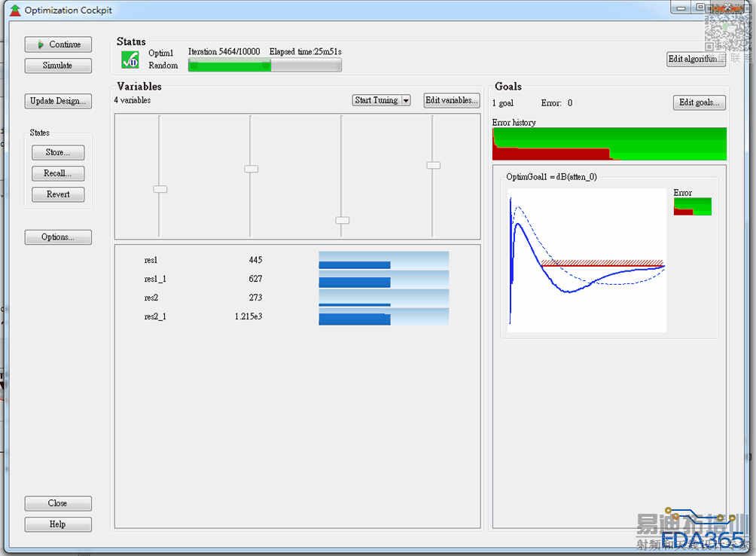
Task: Click the first variable slider handle (res1)
Action: [x=160, y=189]
